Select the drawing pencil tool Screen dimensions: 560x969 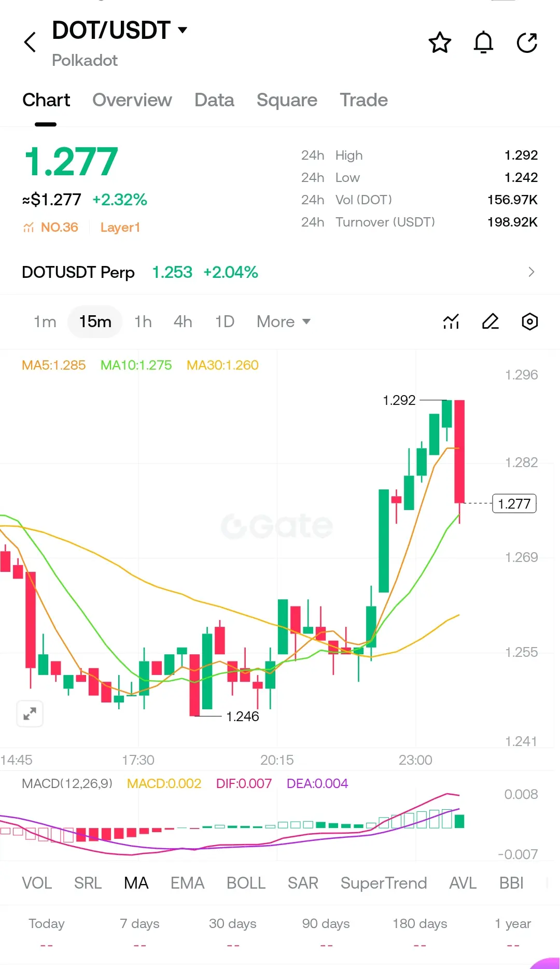point(490,321)
